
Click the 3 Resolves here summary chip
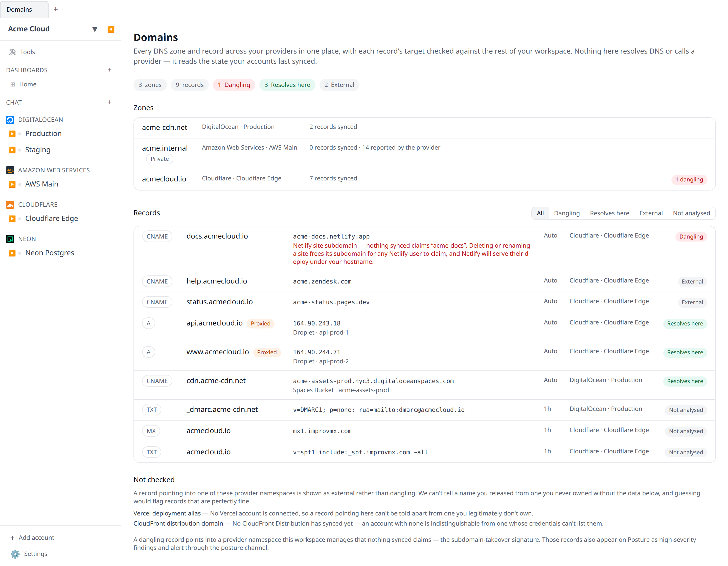(287, 85)
